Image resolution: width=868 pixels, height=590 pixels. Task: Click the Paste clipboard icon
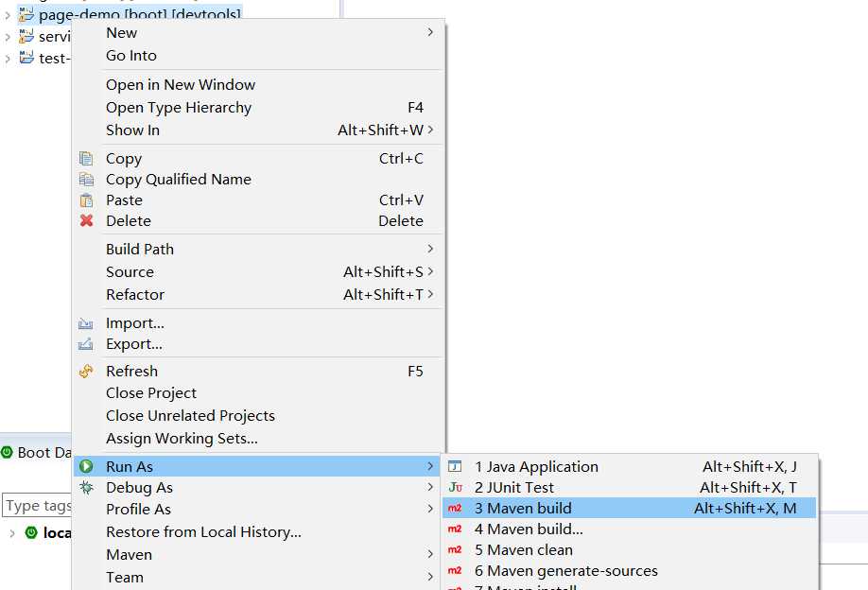click(87, 200)
